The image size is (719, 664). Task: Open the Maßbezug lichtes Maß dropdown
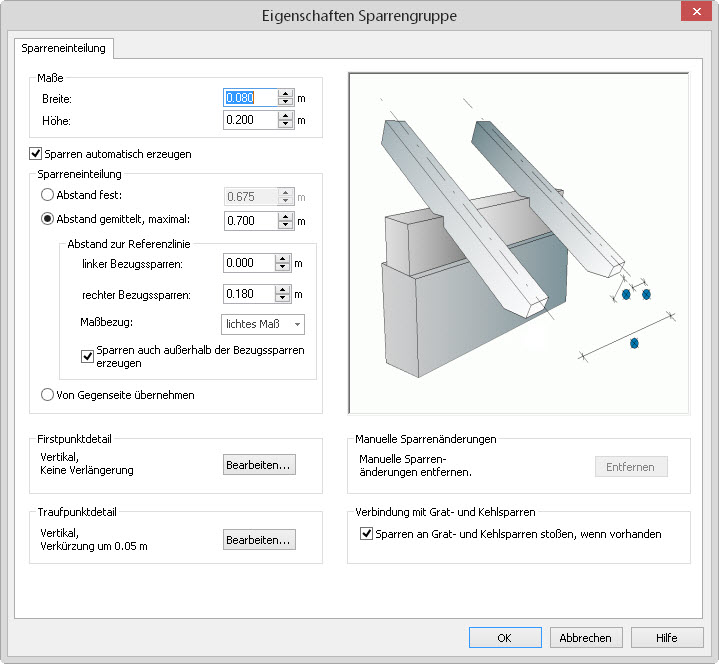[x=263, y=324]
